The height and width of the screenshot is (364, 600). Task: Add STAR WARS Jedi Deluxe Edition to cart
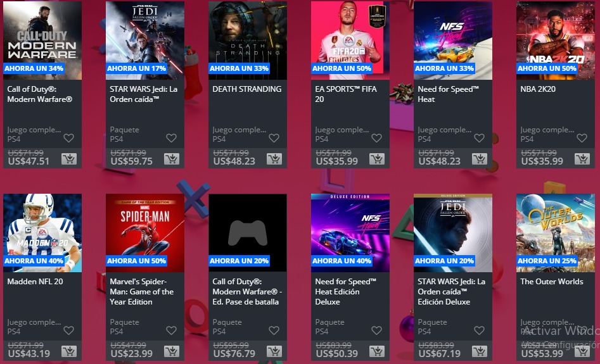point(479,351)
